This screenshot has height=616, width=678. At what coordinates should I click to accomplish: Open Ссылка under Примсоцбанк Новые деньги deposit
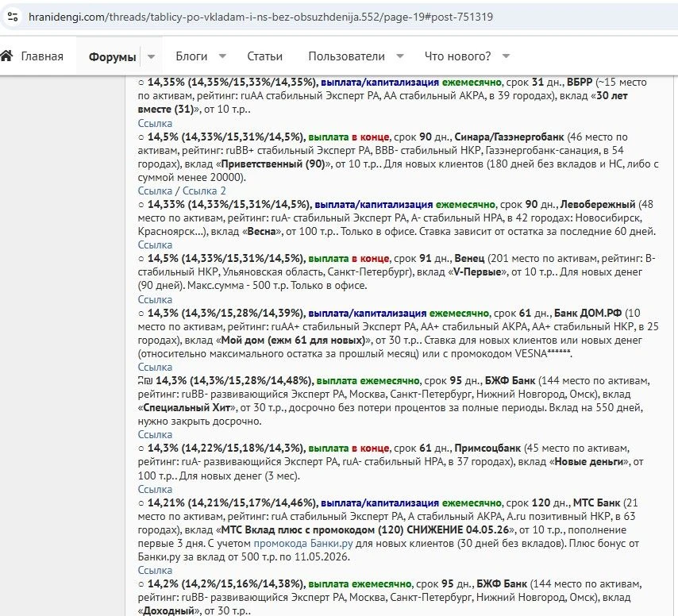click(x=155, y=489)
